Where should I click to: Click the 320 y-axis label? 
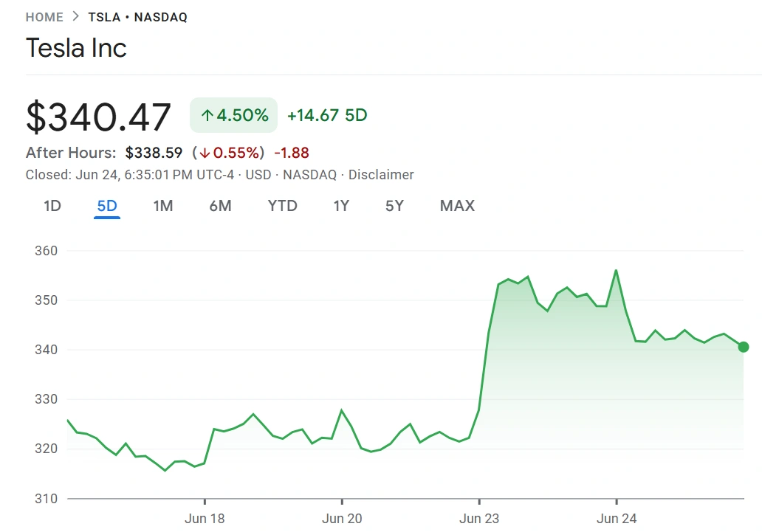47,449
